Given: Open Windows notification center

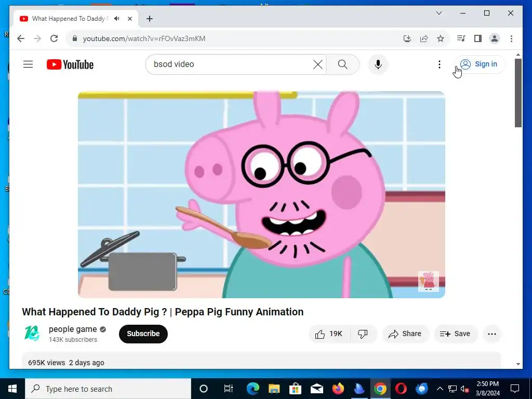Looking at the screenshot, I should (515, 389).
